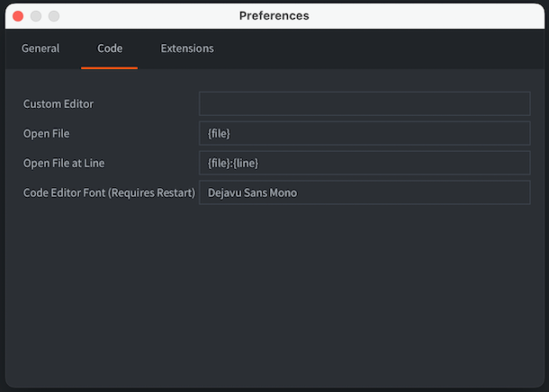The image size is (549, 392).
Task: Click the yellow minimize window button
Action: pos(36,16)
